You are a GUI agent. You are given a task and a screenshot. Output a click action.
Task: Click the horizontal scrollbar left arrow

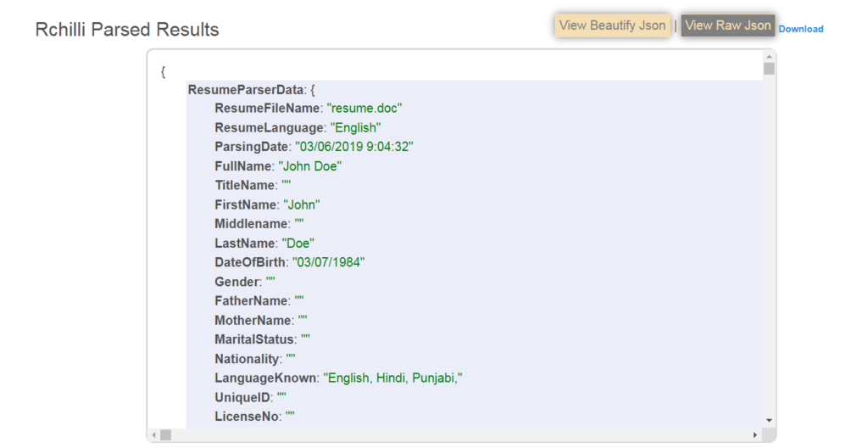point(154,435)
